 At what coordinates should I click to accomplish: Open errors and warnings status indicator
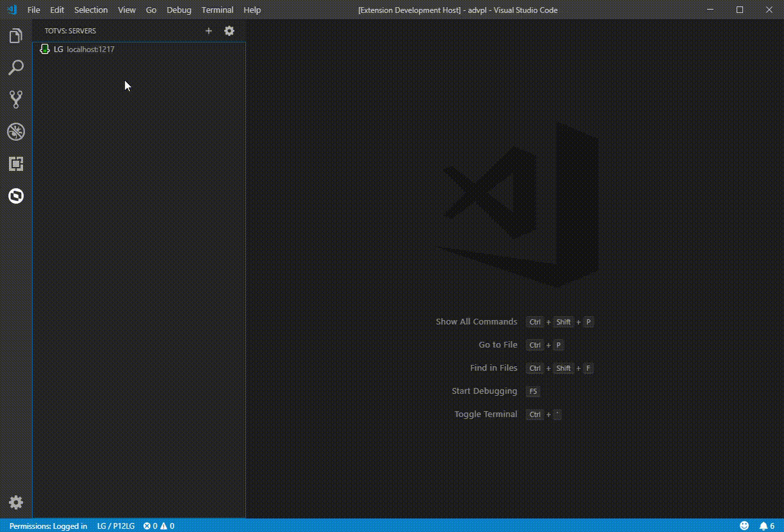pyautogui.click(x=158, y=526)
